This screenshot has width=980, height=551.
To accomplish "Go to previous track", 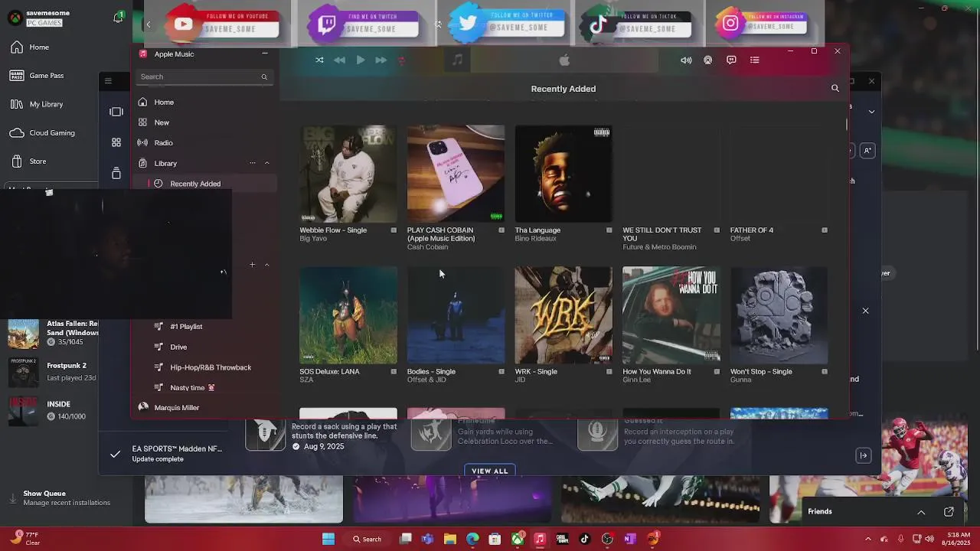I will [x=339, y=60].
